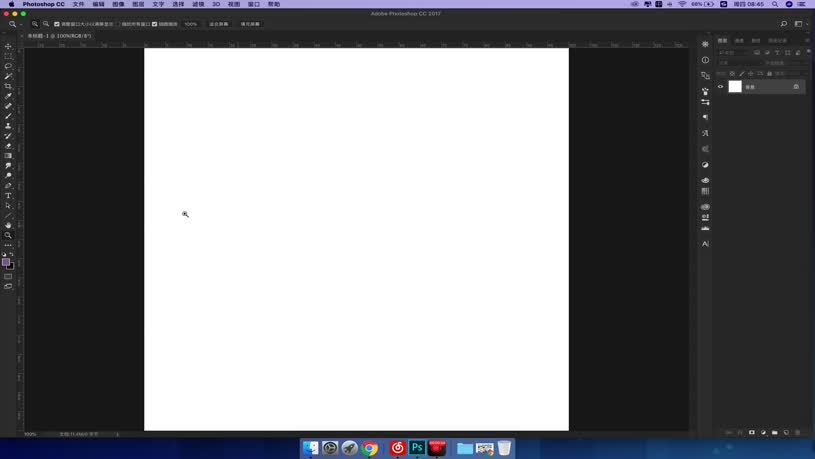Screen dimensions: 815x459
Task: Select the Dodge tool
Action: click(8, 176)
